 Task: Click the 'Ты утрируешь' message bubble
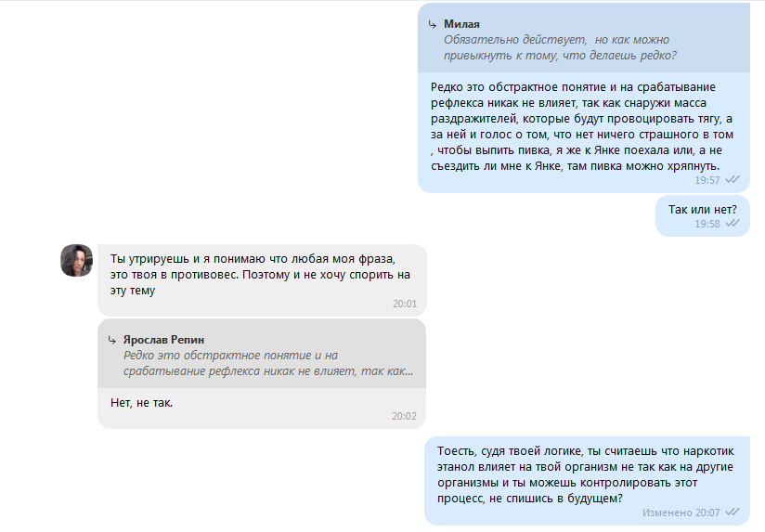click(262, 280)
